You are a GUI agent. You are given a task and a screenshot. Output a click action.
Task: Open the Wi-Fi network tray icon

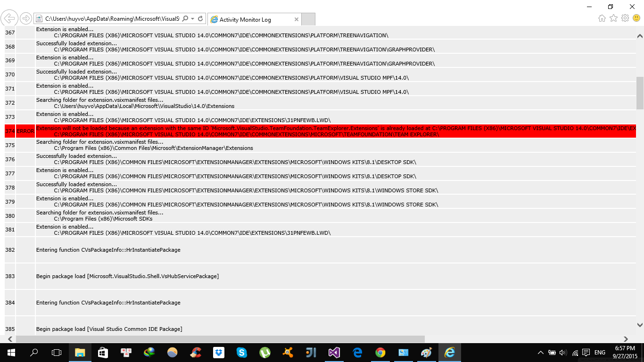pyautogui.click(x=575, y=353)
